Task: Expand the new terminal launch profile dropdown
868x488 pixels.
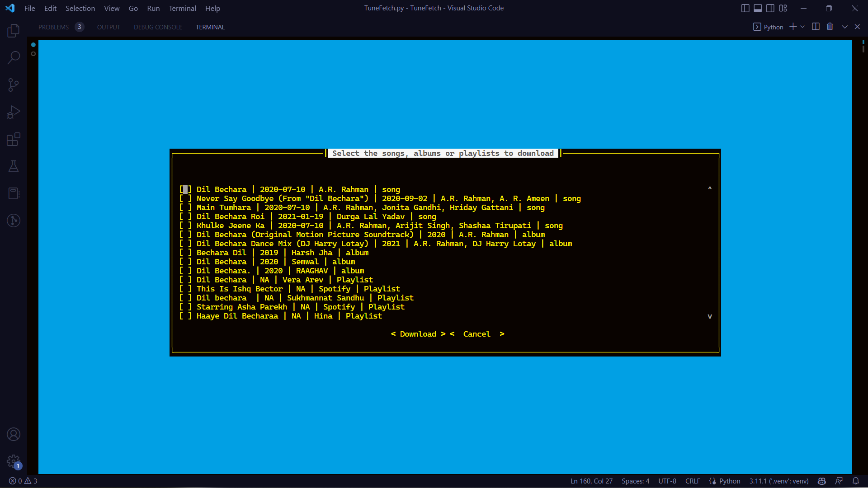Action: pyautogui.click(x=802, y=27)
